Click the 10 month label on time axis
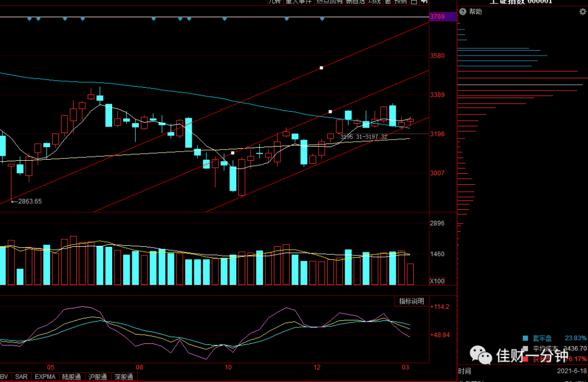This screenshot has height=382, width=588. 228,367
